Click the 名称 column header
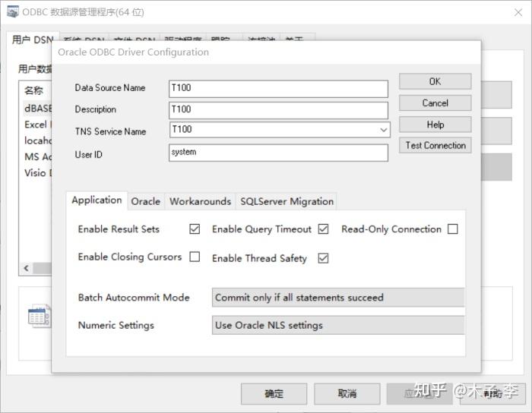 coord(33,90)
